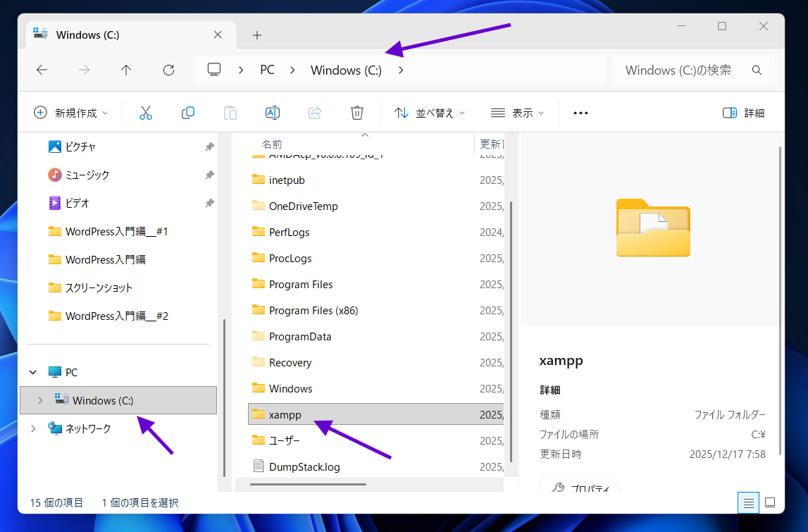Image resolution: width=808 pixels, height=532 pixels.
Task: Go up one folder level arrow
Action: [126, 70]
